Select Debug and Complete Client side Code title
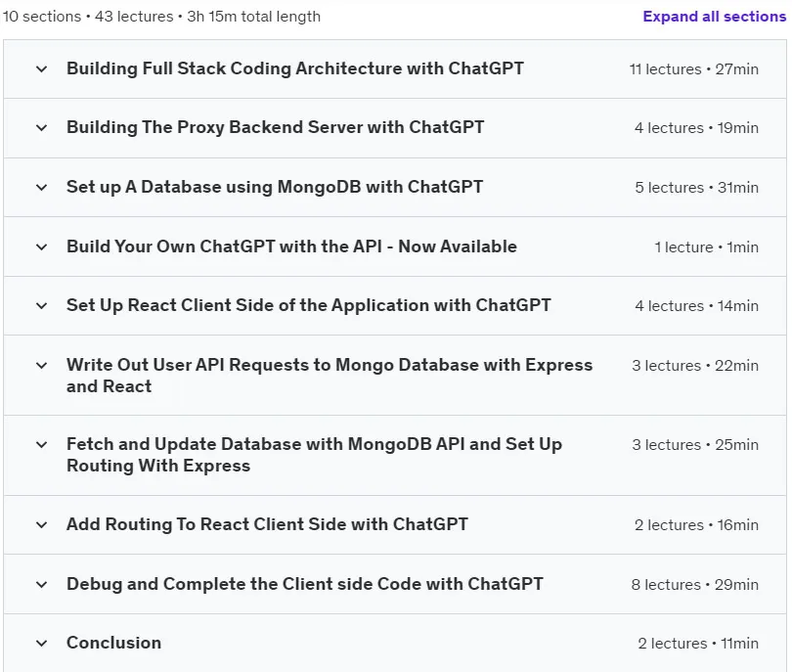The height and width of the screenshot is (672, 792). [305, 584]
